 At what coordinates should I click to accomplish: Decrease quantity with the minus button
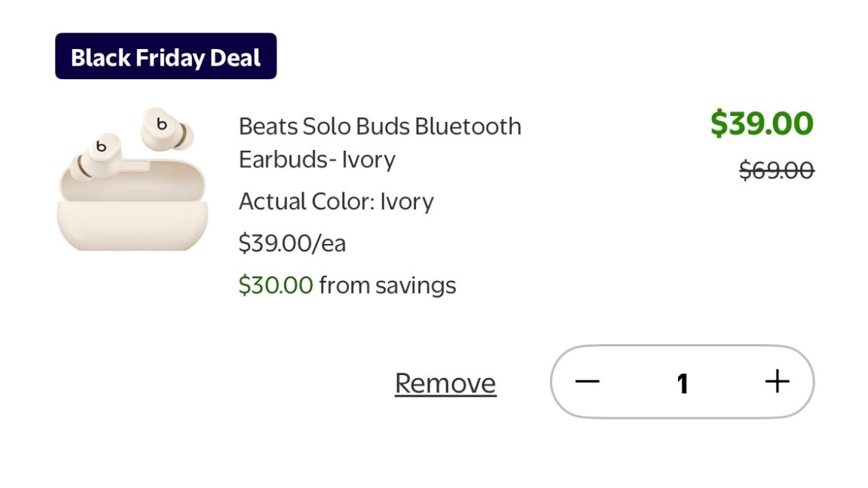pyautogui.click(x=588, y=381)
